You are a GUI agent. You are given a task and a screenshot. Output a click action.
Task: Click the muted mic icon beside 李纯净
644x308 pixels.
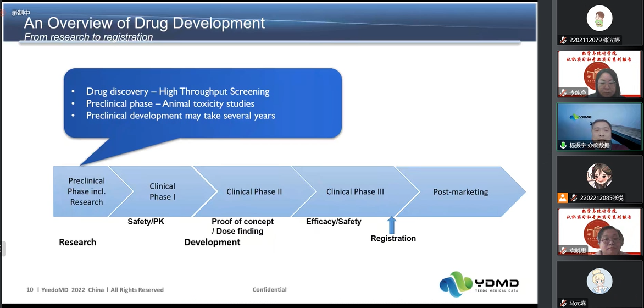click(x=563, y=92)
